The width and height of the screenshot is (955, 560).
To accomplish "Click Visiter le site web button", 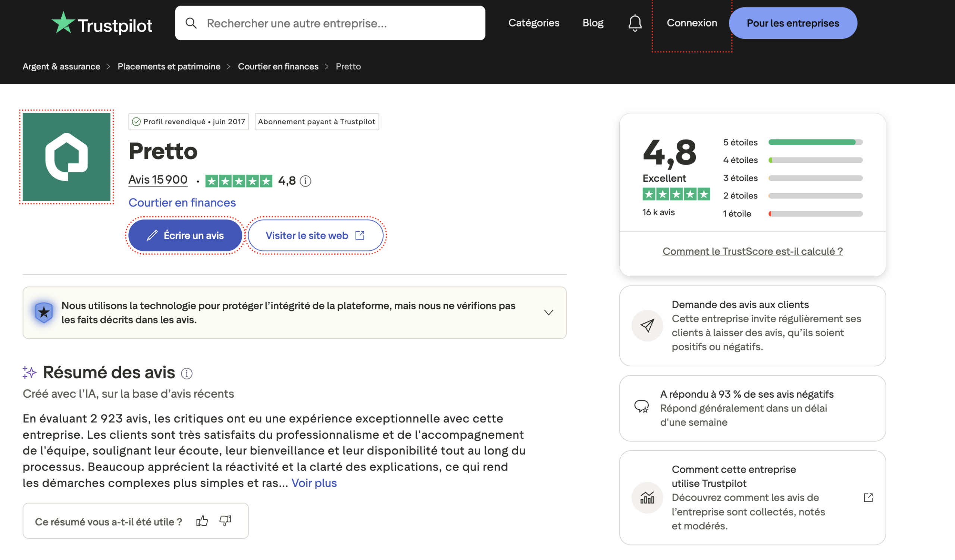I will coord(316,235).
